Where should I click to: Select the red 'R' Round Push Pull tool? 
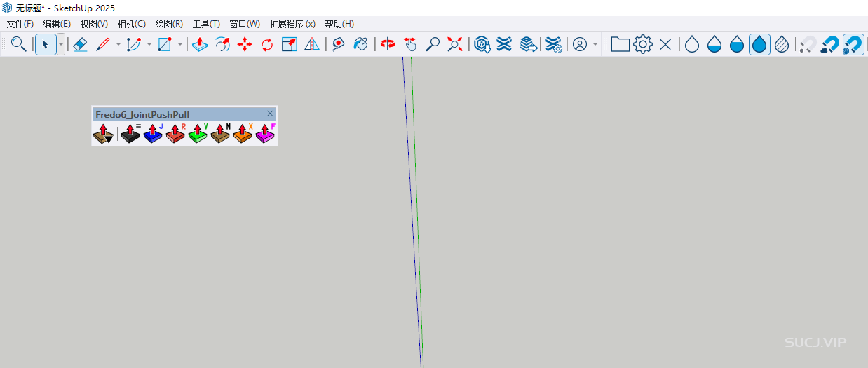pyautogui.click(x=175, y=133)
